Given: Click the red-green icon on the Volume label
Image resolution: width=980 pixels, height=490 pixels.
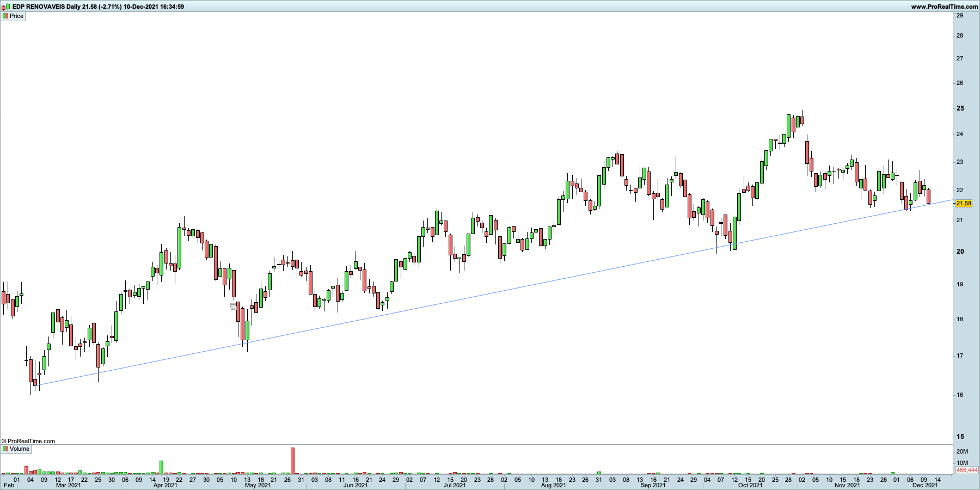Looking at the screenshot, I should coord(5,449).
